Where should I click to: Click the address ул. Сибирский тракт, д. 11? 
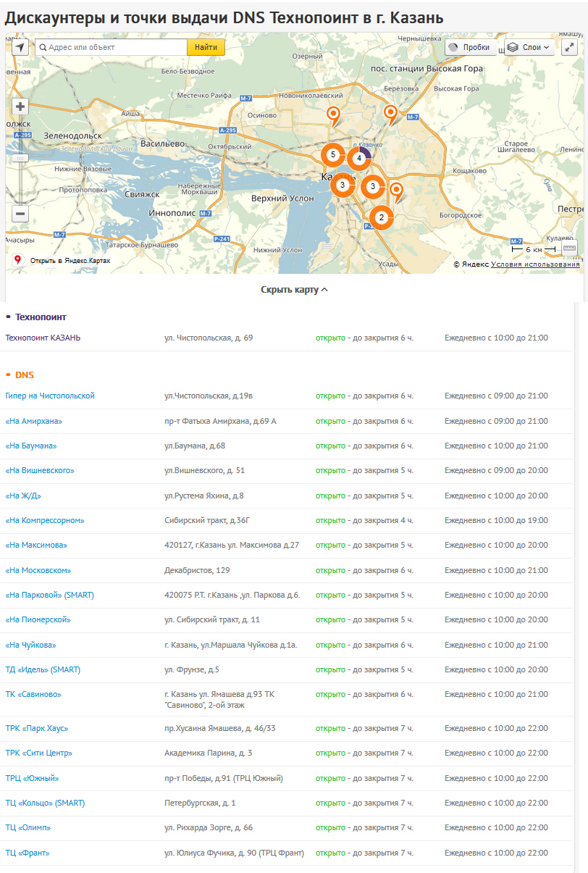pos(212,619)
